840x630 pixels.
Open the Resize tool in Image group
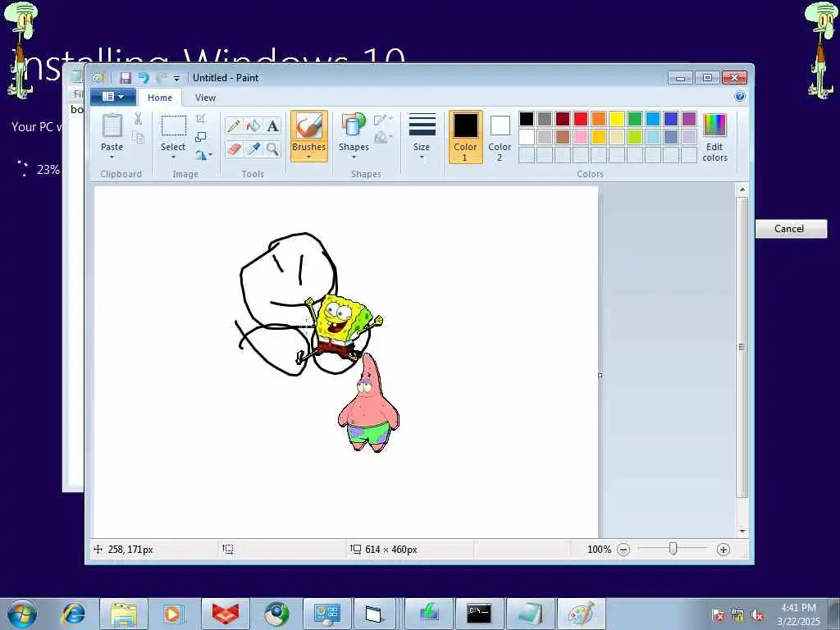(x=201, y=137)
